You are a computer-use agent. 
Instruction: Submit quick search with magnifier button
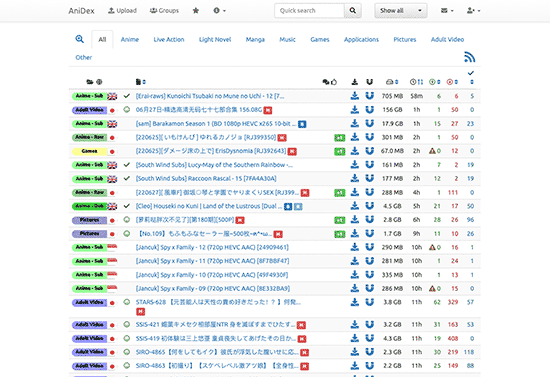(x=353, y=11)
